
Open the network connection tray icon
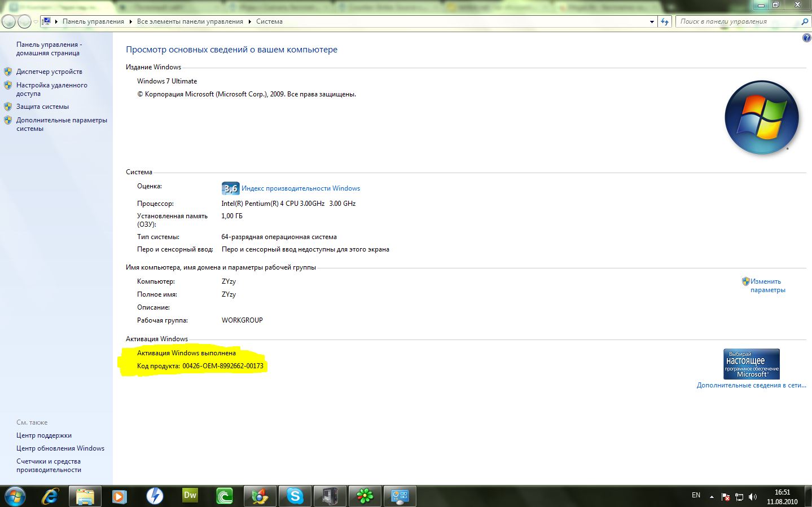point(739,497)
